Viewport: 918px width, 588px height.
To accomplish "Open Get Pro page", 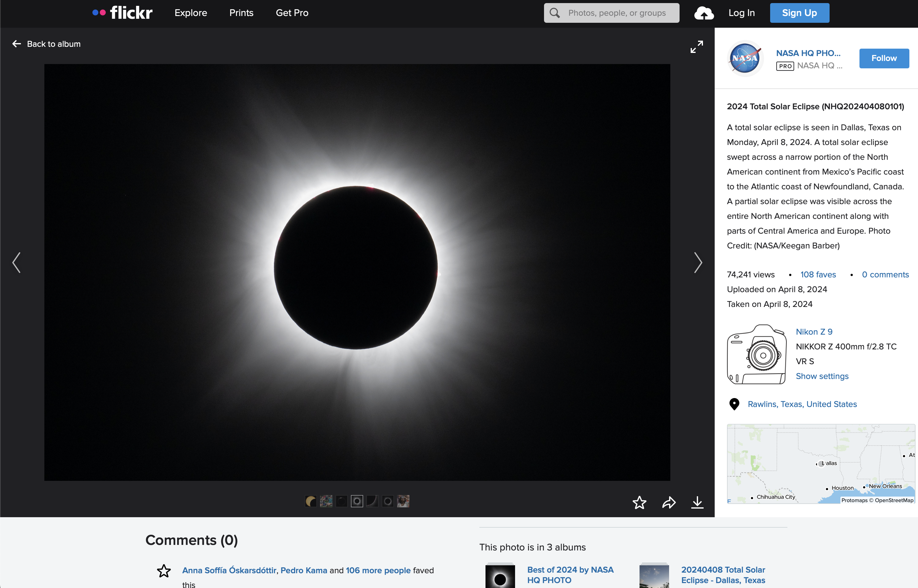I will [292, 13].
